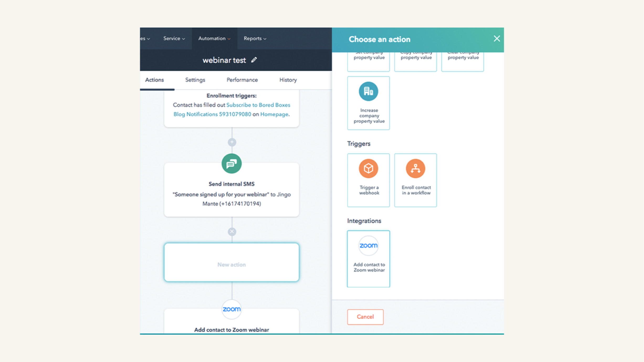The image size is (644, 362).
Task: Edit workflow name using the pencil icon
Action: (x=254, y=60)
